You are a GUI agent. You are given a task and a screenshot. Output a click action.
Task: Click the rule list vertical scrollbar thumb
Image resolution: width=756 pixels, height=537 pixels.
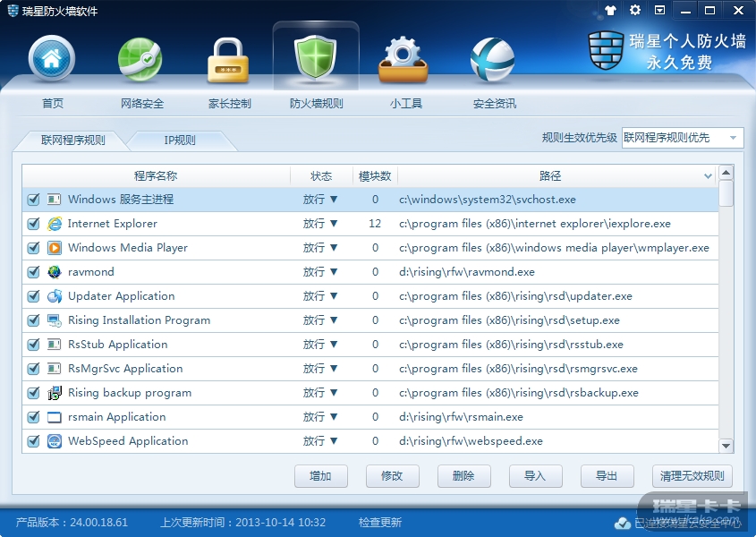click(x=726, y=193)
